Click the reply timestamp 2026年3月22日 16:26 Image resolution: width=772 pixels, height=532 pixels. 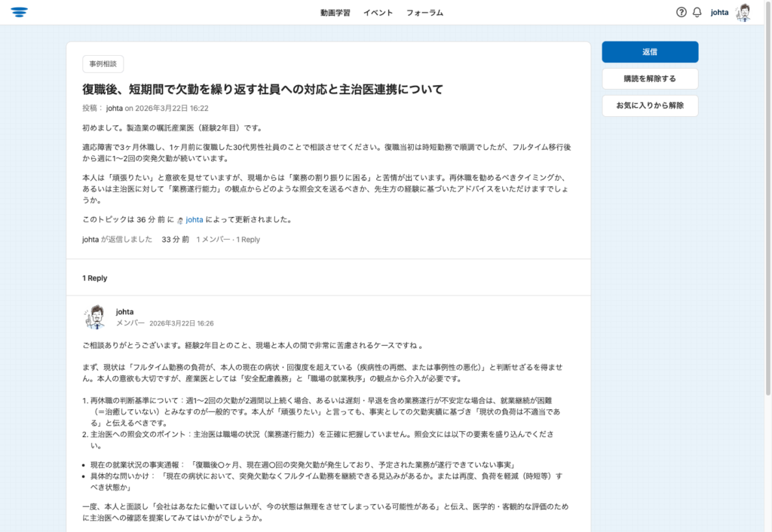[x=181, y=323]
